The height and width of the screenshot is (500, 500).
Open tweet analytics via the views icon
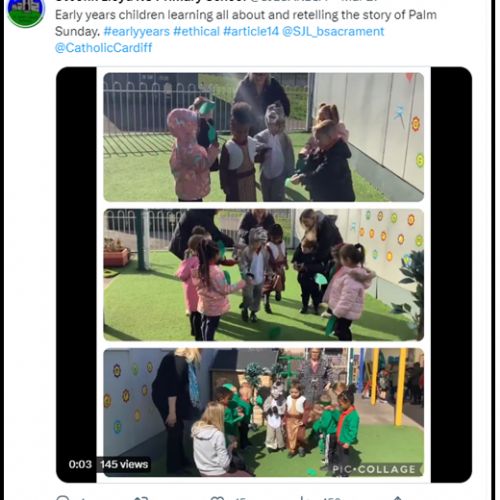[x=303, y=498]
